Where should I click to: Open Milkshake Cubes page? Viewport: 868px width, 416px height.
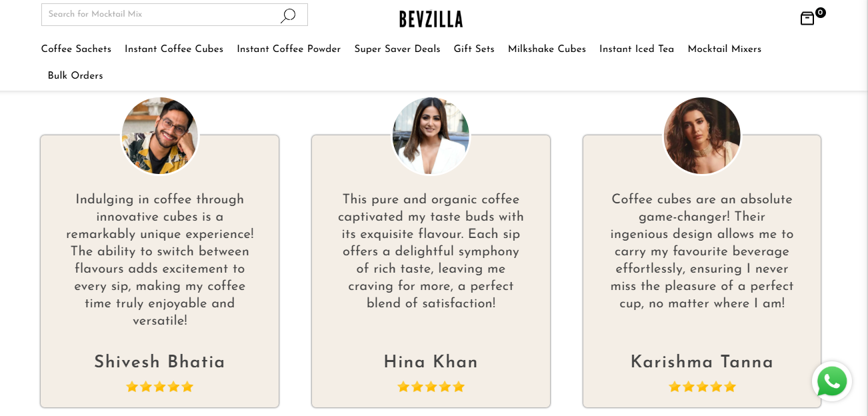point(547,49)
